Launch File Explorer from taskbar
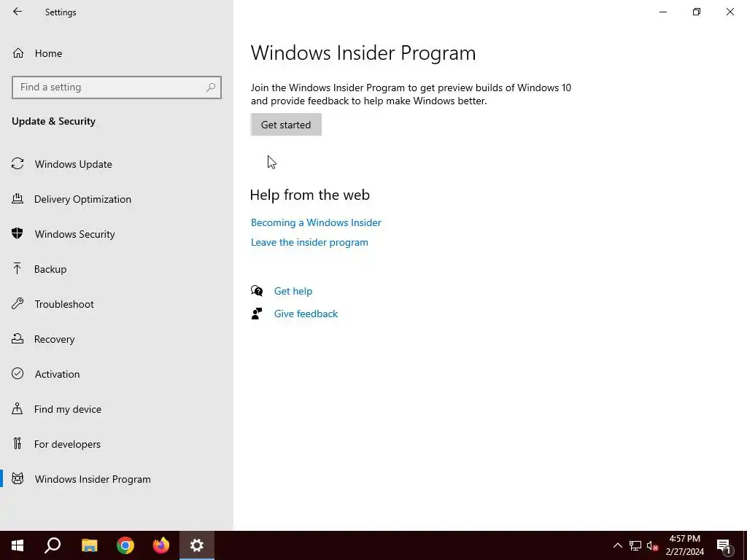Viewport: 747px width, 560px height. click(89, 545)
